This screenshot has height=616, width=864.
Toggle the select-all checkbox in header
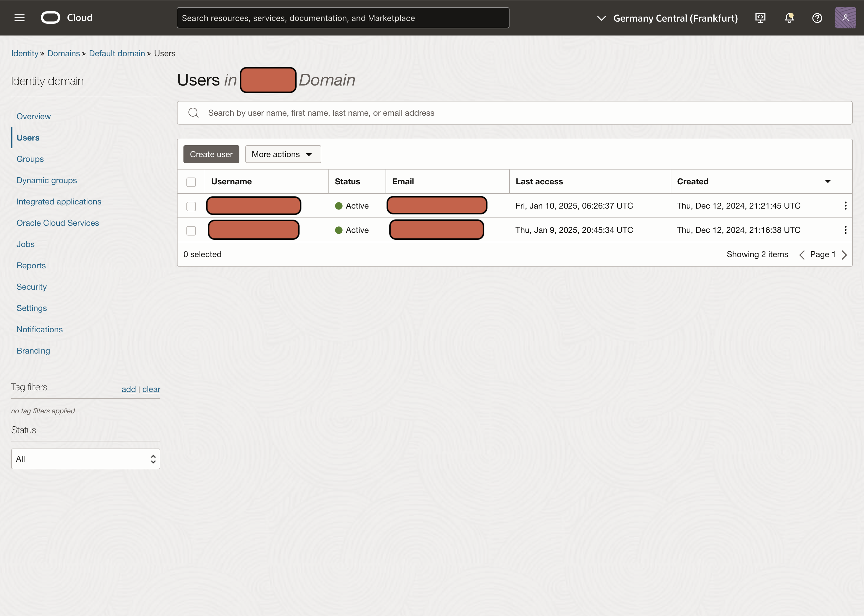click(191, 181)
